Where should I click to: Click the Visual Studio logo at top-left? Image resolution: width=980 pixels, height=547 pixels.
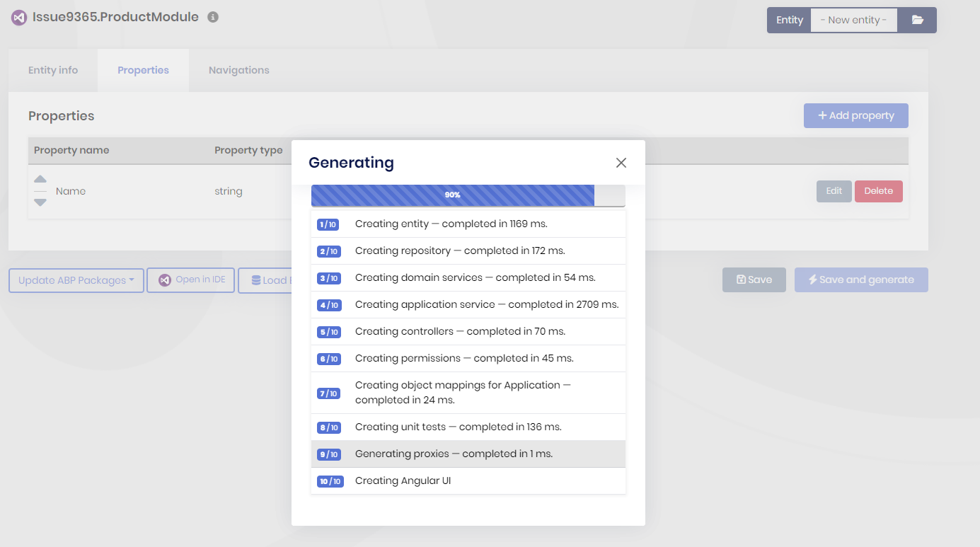point(18,18)
